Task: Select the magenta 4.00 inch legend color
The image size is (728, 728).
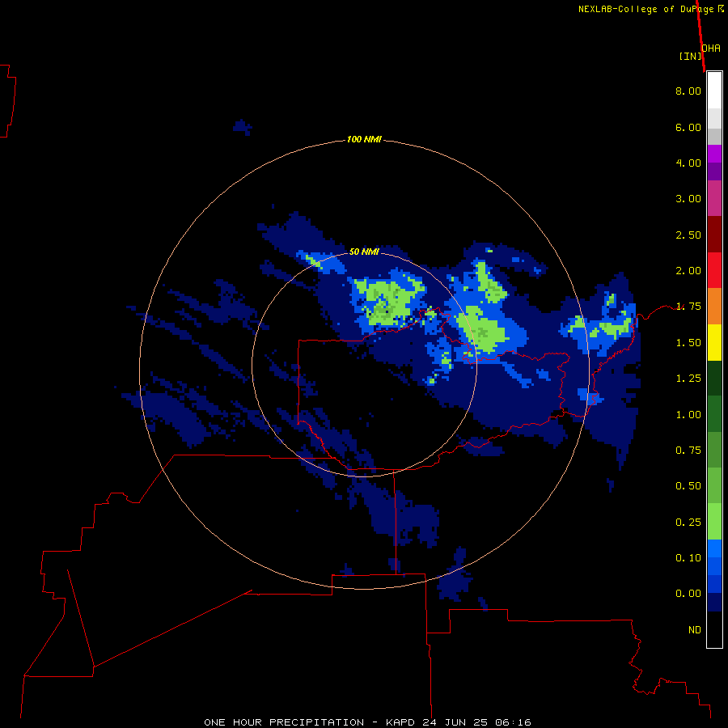Action: point(714,154)
